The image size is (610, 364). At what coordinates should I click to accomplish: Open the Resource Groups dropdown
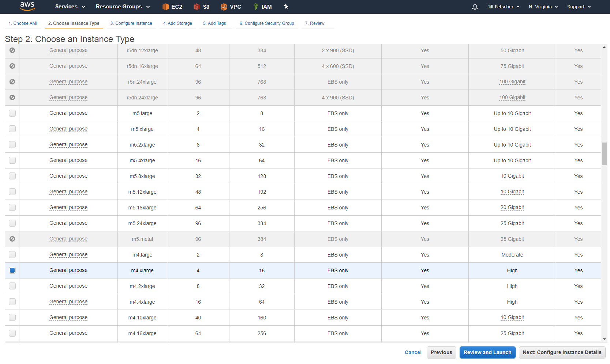click(123, 7)
